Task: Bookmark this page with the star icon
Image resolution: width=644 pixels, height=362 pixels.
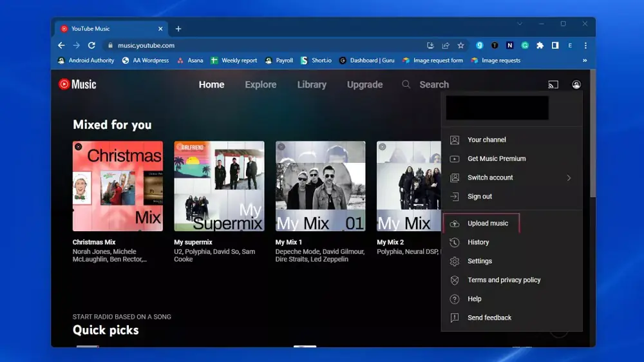Action: pos(460,46)
